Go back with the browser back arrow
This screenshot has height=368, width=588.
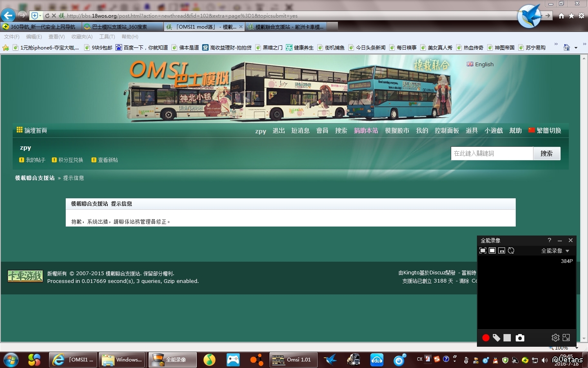8,16
